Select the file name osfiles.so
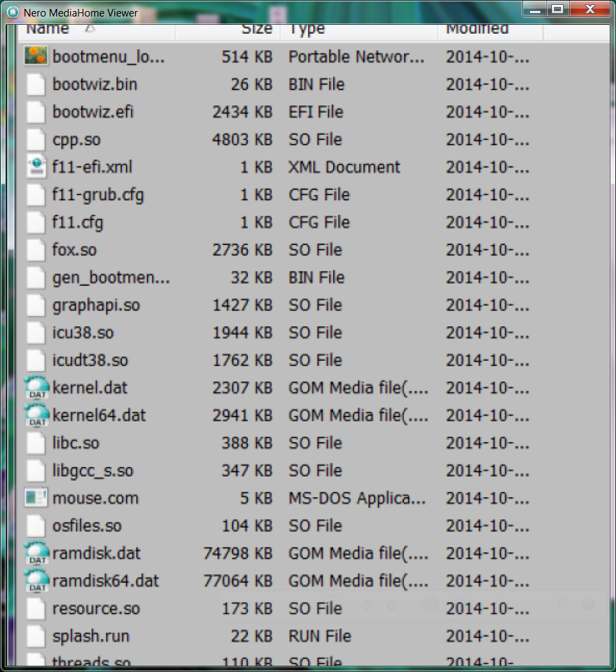Image resolution: width=616 pixels, height=672 pixels. pyautogui.click(x=87, y=526)
